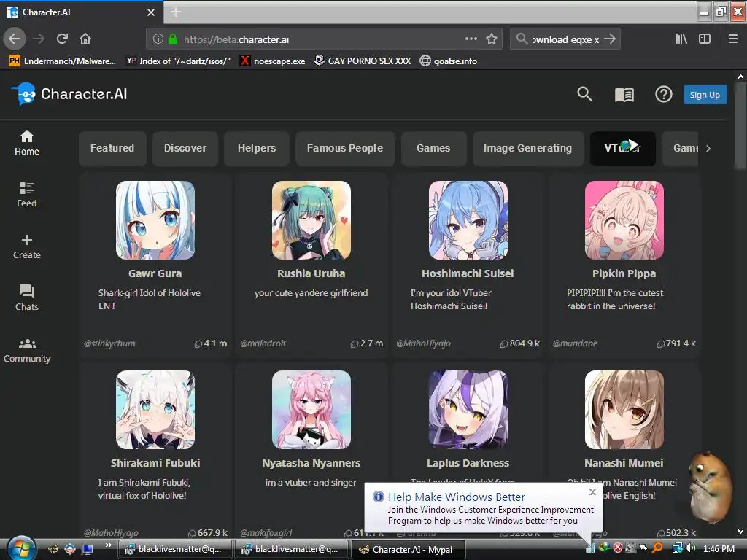Open creator @stinkychum profile
The image size is (747, 560).
tap(109, 343)
